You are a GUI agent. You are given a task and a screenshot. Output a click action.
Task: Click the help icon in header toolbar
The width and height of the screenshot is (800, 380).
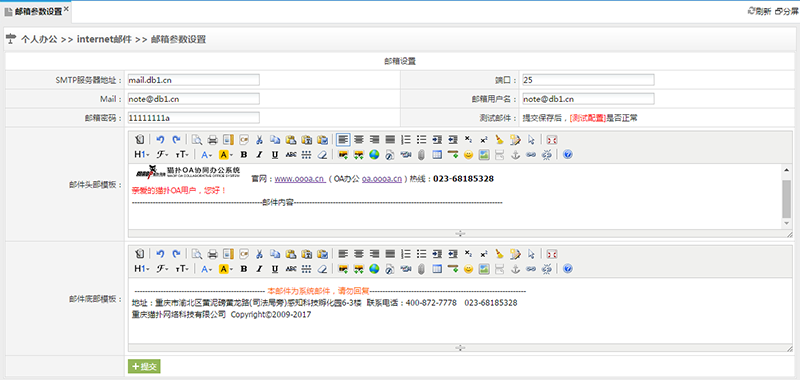click(568, 155)
